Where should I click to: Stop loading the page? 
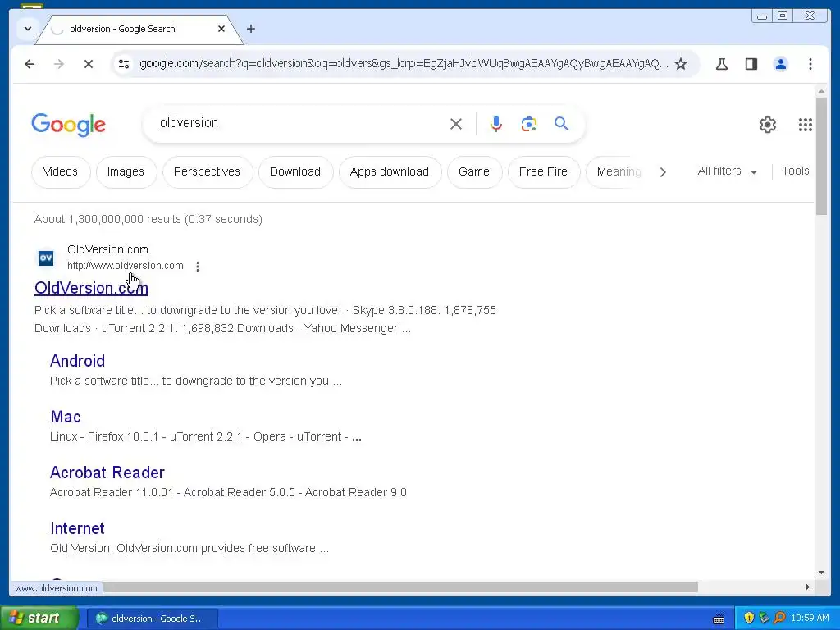[89, 64]
